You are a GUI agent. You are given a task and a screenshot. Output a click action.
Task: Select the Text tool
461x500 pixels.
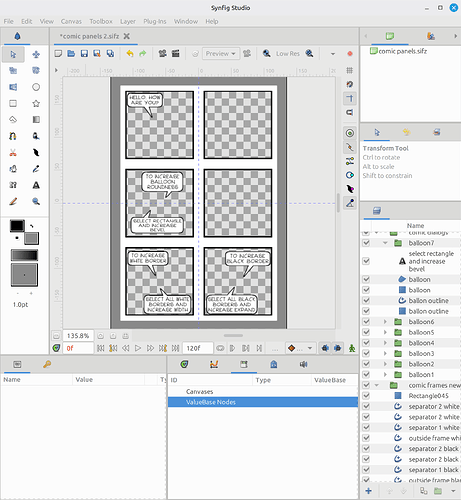[x=36, y=185]
